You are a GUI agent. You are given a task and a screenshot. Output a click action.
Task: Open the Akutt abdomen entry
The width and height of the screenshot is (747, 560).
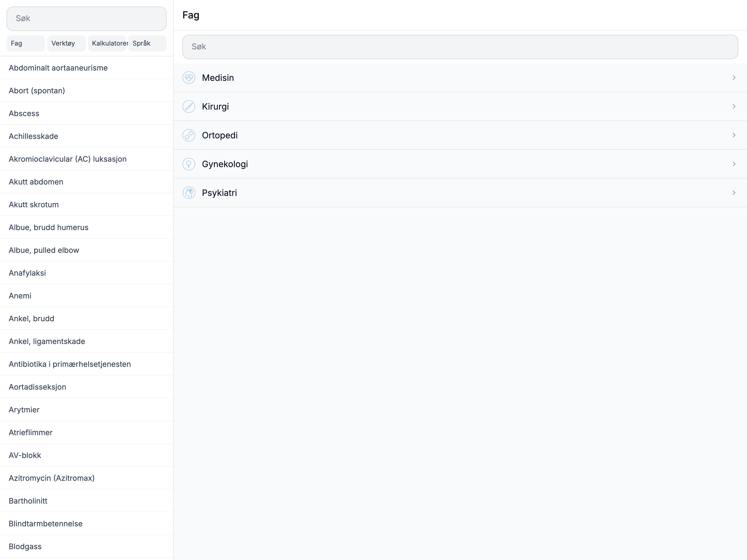[x=86, y=182]
